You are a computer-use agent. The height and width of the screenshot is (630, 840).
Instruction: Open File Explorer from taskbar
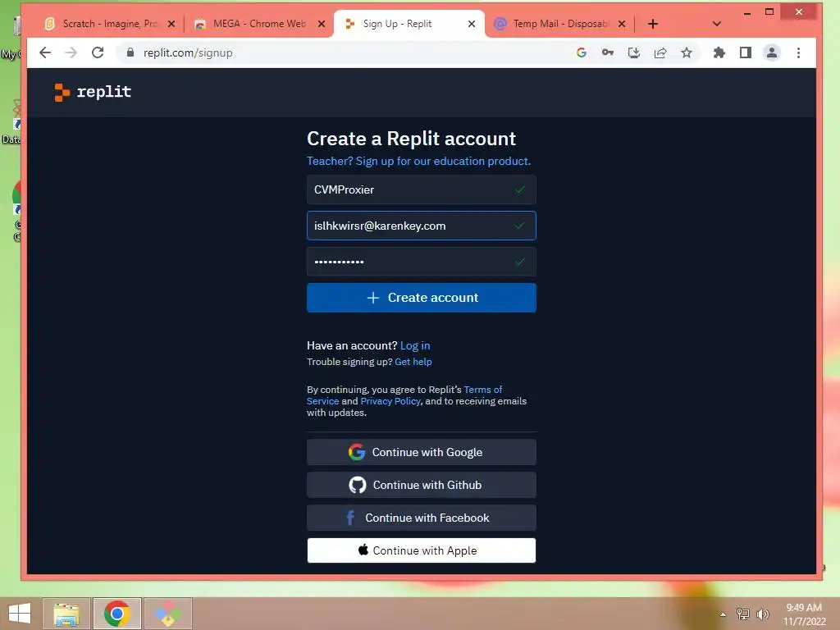tap(66, 614)
